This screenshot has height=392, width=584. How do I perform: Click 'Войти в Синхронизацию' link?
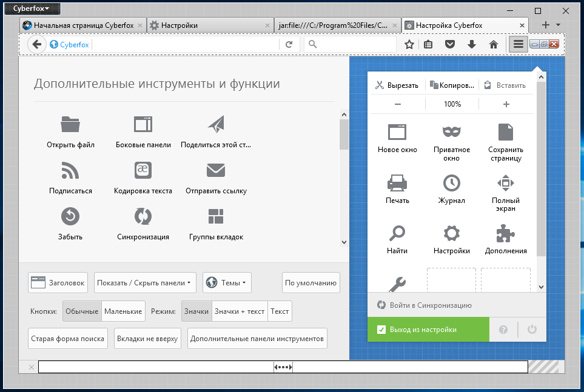pyautogui.click(x=431, y=305)
